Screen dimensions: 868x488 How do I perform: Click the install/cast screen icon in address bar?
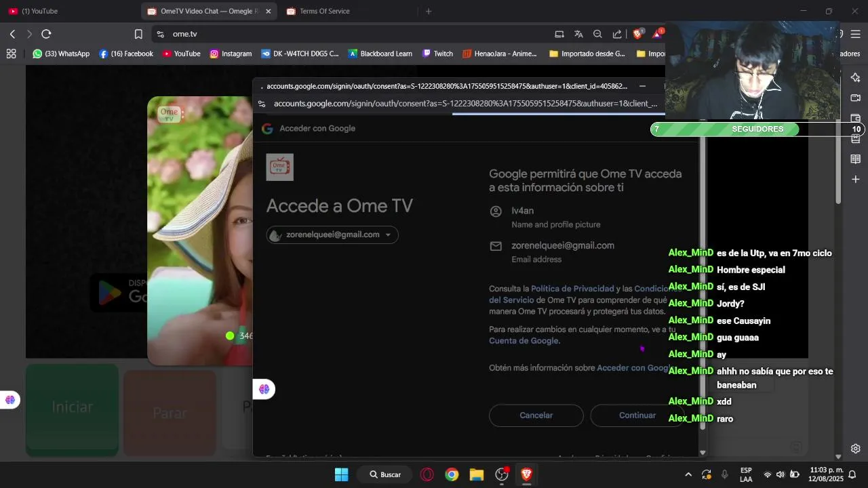point(559,34)
